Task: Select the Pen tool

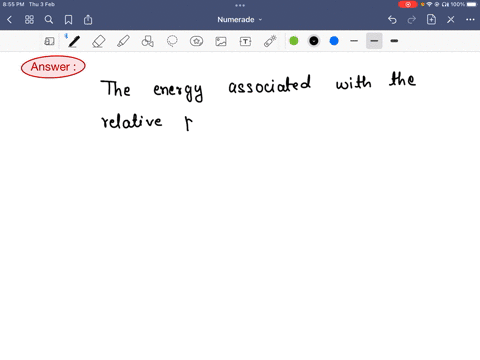Action: coord(74,41)
